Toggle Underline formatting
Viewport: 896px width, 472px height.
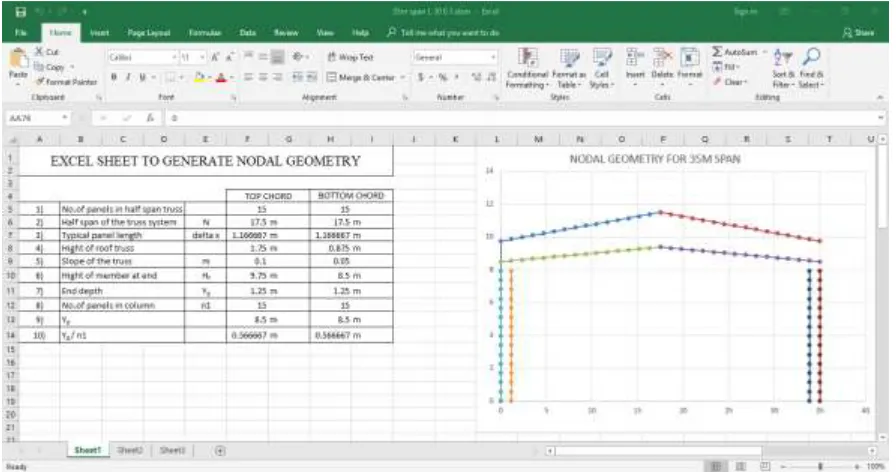coord(142,77)
